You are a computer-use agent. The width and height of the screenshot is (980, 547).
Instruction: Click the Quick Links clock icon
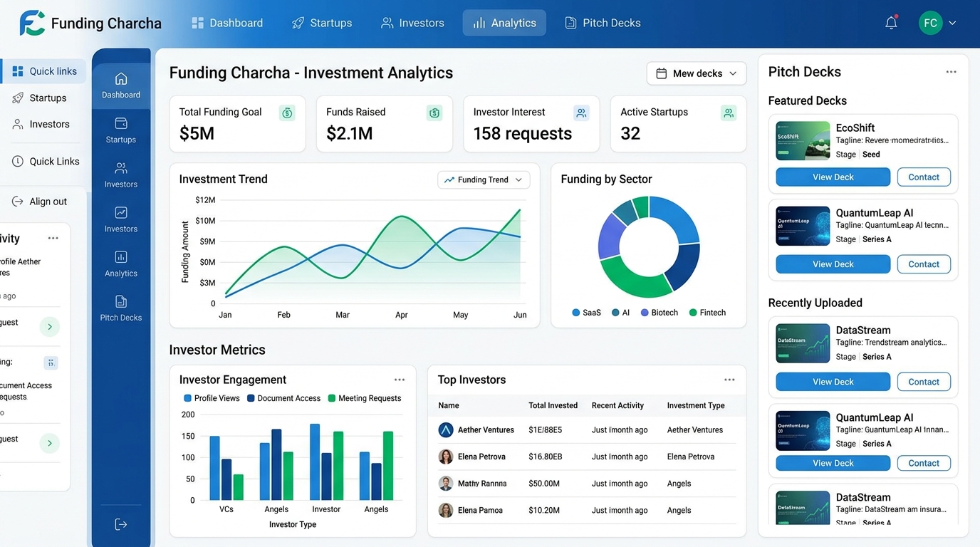[x=18, y=161]
